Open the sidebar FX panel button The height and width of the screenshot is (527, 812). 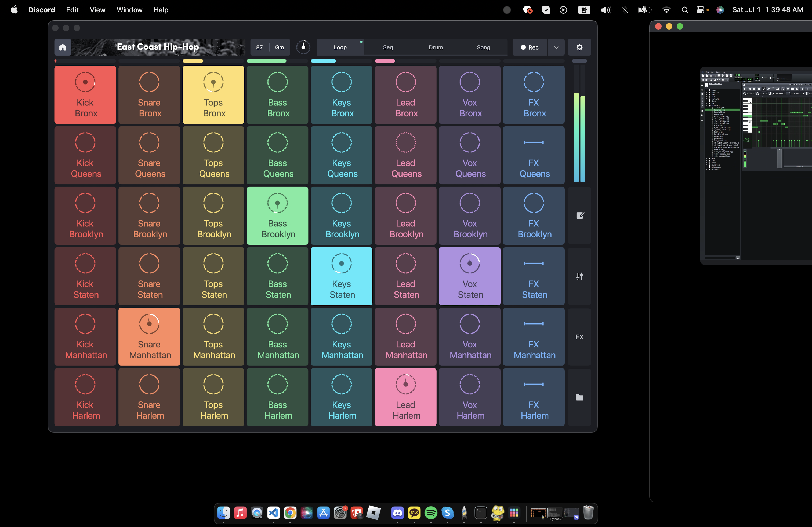coord(579,337)
